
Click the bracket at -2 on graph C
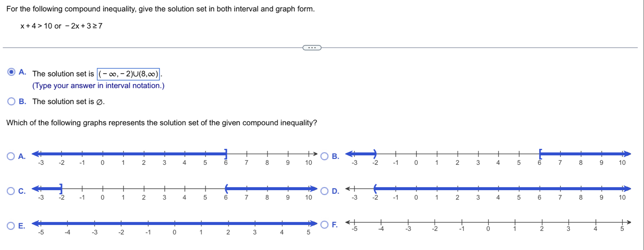[61, 189]
